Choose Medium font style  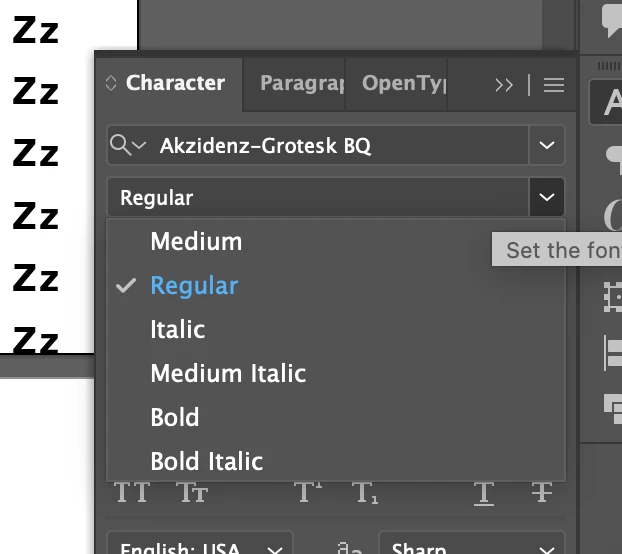pos(336,241)
